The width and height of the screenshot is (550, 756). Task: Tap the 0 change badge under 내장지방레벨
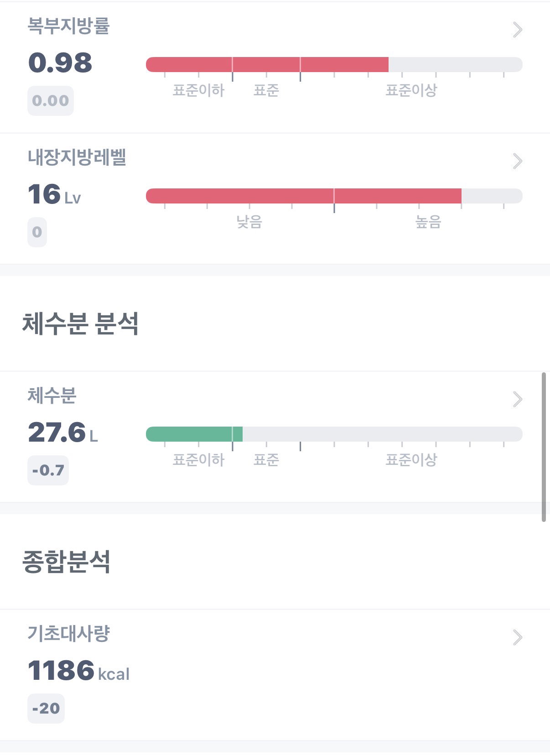pyautogui.click(x=37, y=232)
